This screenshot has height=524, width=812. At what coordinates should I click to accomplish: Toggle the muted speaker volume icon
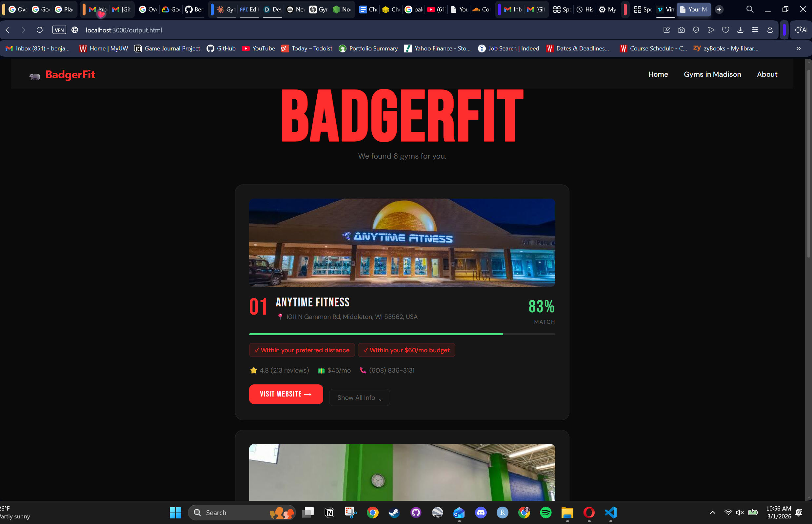pyautogui.click(x=740, y=513)
